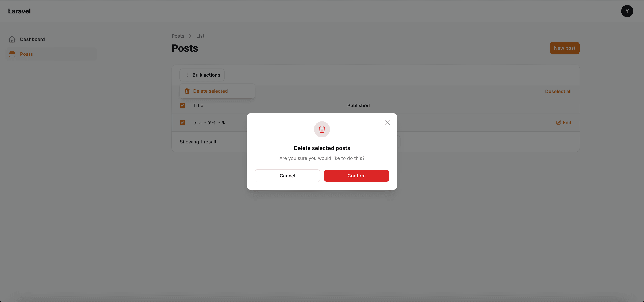
Task: Click the Posts archive icon in sidebar
Action: 12,54
